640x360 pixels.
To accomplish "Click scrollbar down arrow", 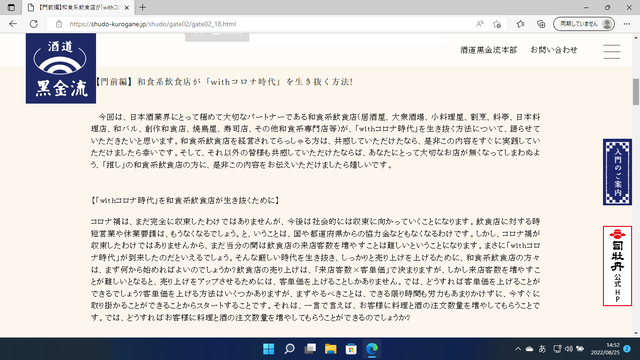I will pos(636,333).
